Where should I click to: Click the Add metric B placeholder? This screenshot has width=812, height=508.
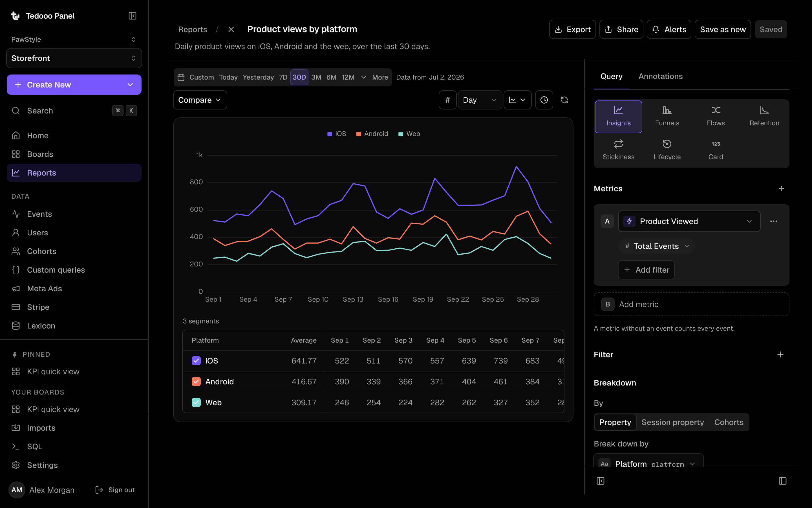point(691,304)
